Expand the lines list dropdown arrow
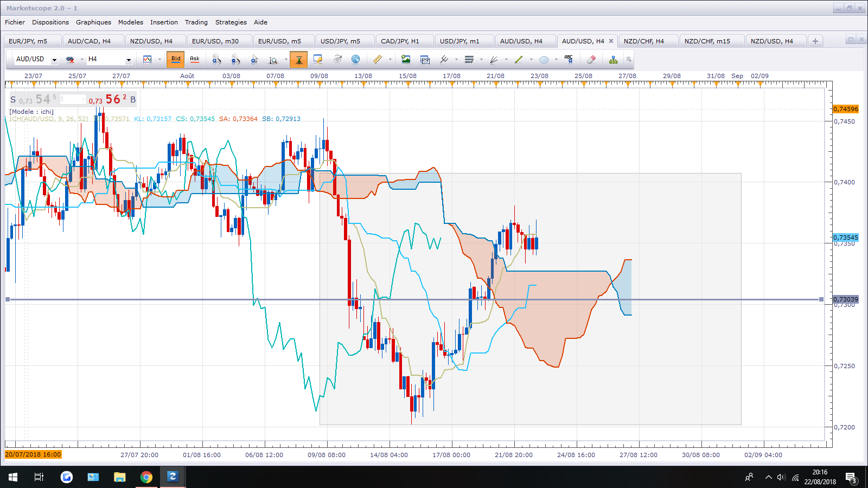This screenshot has height=488, width=868. tap(481, 60)
